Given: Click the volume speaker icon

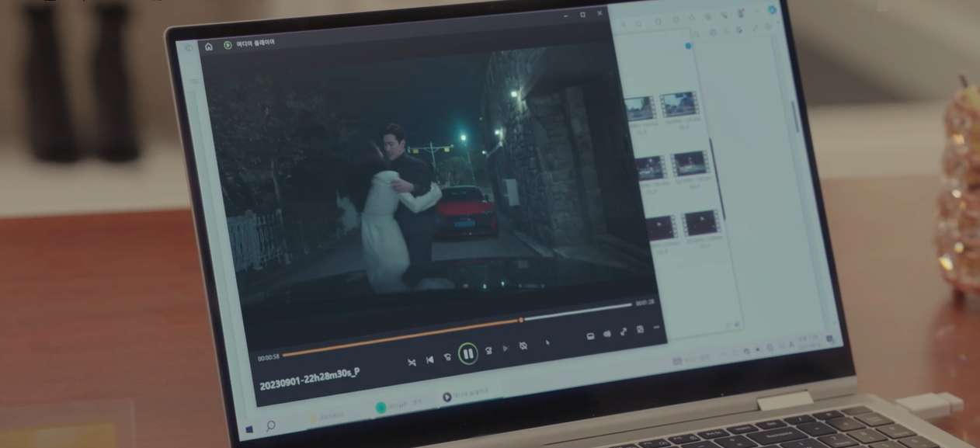Looking at the screenshot, I should click(607, 334).
